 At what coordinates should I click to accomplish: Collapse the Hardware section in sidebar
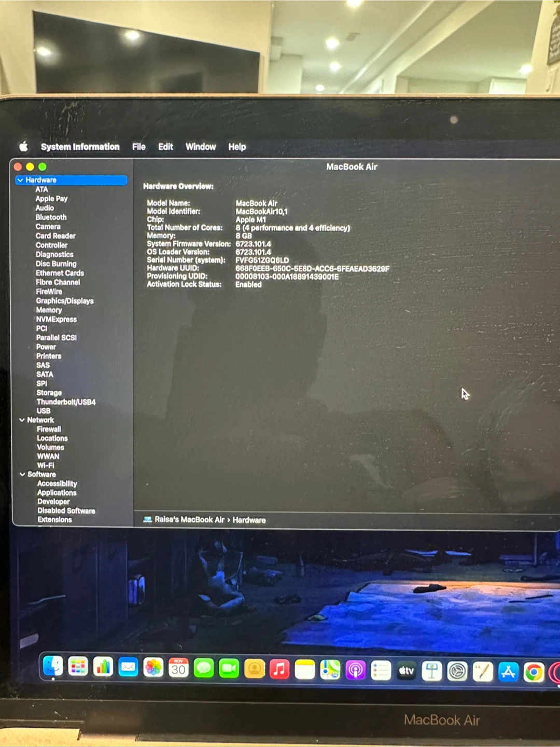(x=20, y=180)
